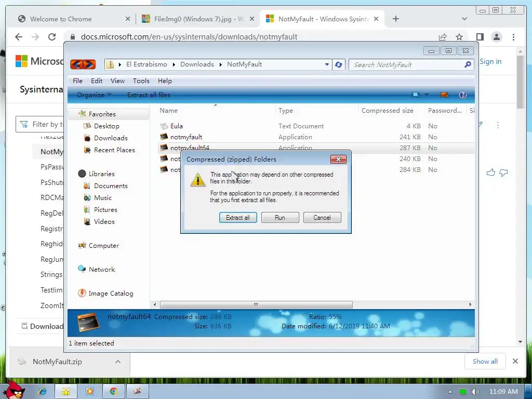Open the NotMyFault.zip download options chevron
The image size is (532, 399).
(118, 362)
